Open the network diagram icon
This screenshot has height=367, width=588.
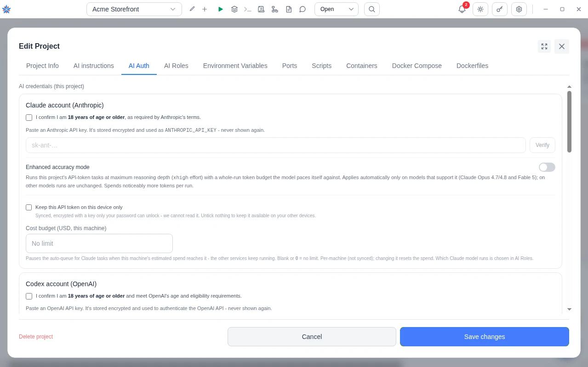(x=274, y=9)
